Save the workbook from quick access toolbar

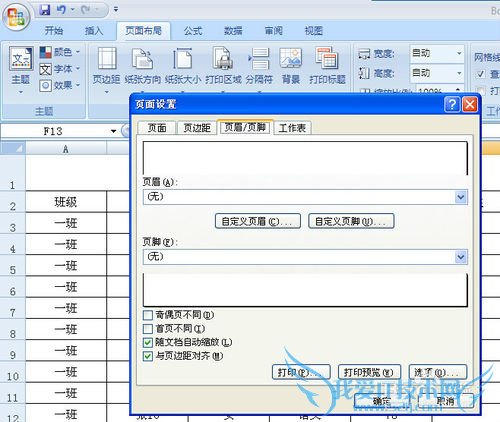tap(45, 10)
